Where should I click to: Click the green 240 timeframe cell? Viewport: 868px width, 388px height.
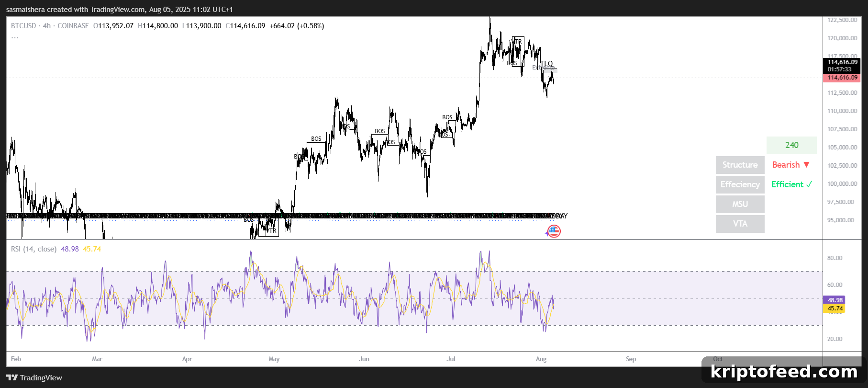click(x=791, y=145)
